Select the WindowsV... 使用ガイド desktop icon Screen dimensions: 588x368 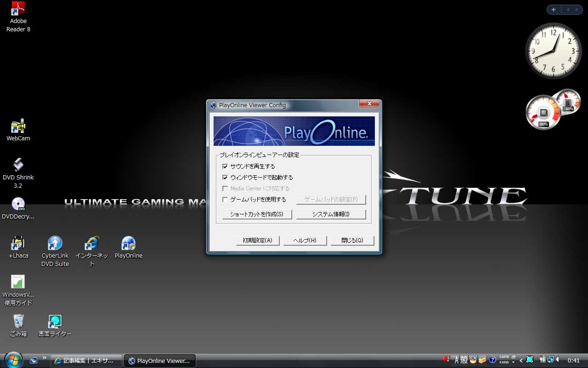tap(18, 291)
